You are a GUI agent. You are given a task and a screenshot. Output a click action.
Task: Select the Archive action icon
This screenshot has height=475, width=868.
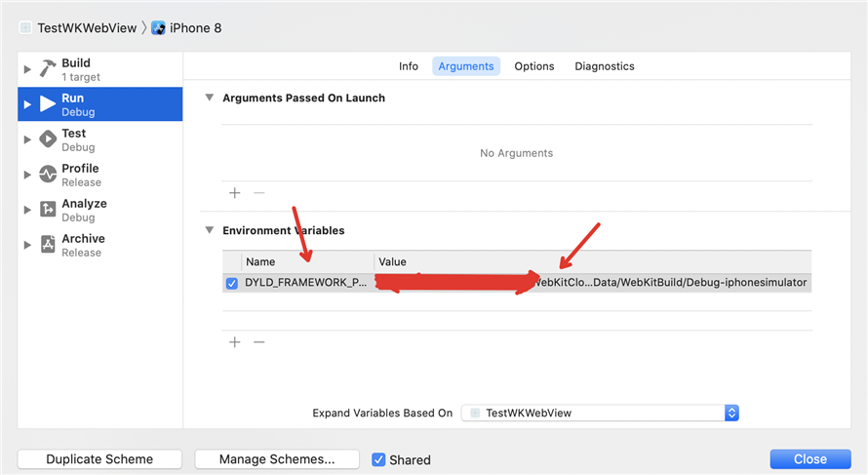[x=48, y=245]
